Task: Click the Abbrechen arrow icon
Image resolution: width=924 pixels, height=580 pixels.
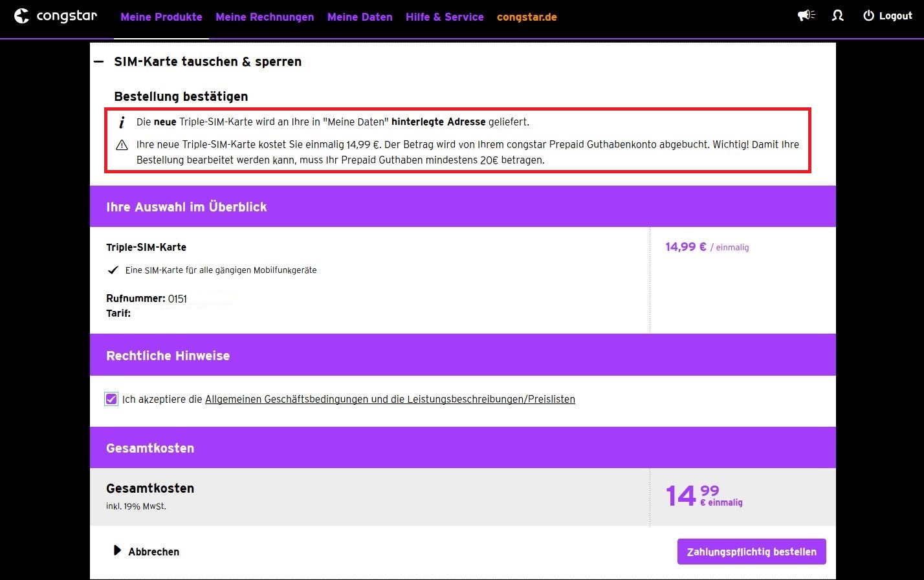Action: coord(117,550)
